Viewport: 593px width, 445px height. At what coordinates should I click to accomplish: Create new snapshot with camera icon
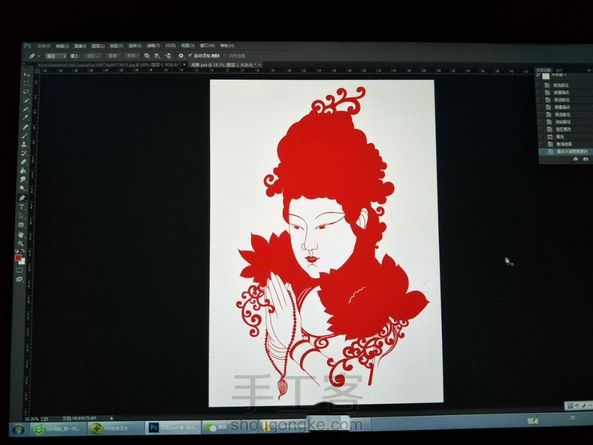[586, 159]
